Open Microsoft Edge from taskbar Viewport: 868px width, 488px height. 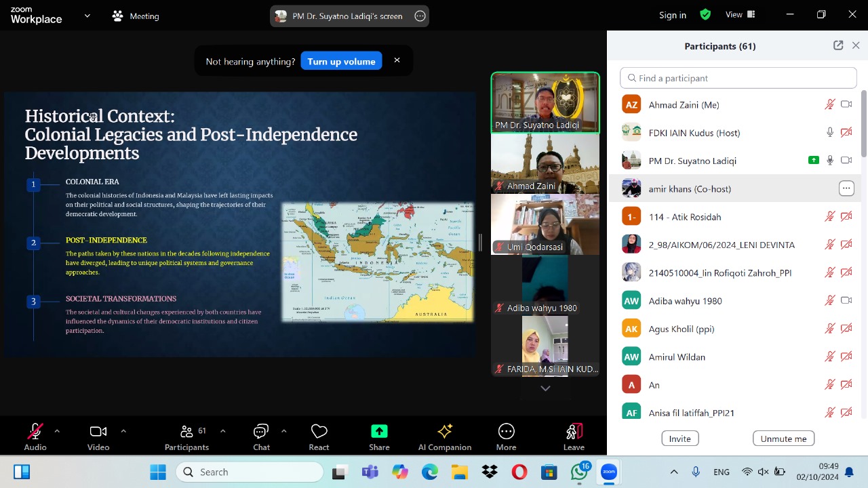(430, 472)
